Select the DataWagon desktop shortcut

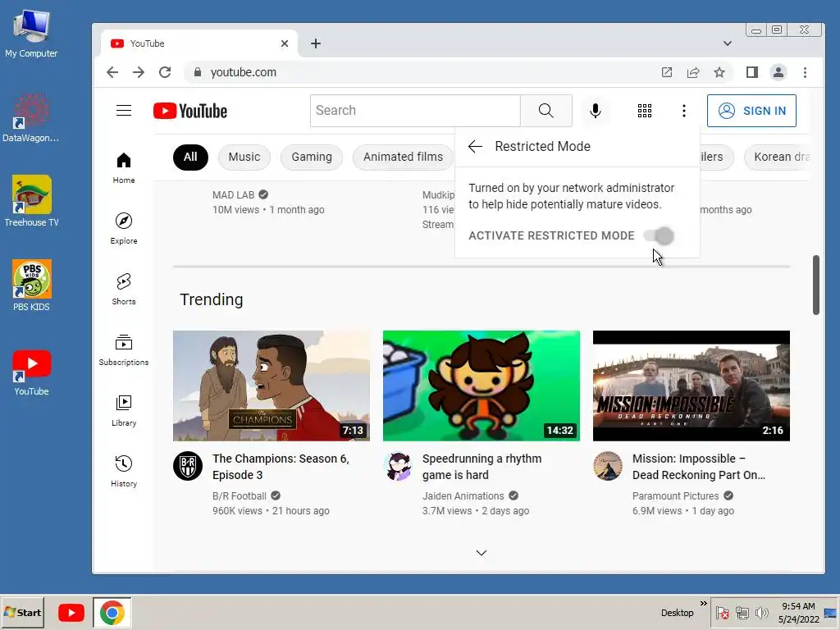point(32,116)
